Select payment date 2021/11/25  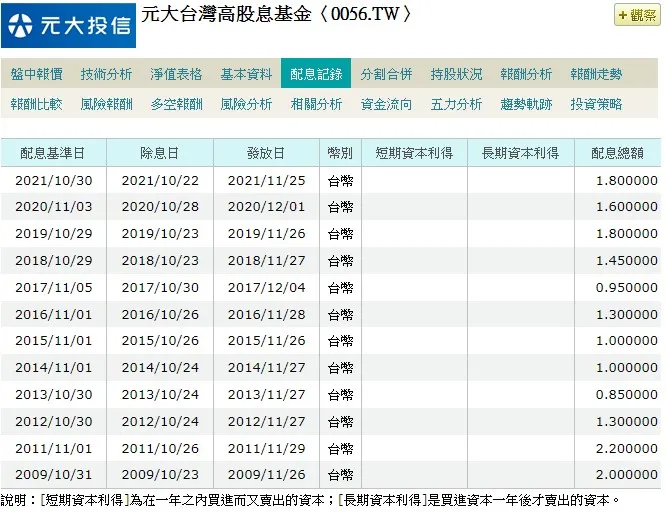(266, 181)
